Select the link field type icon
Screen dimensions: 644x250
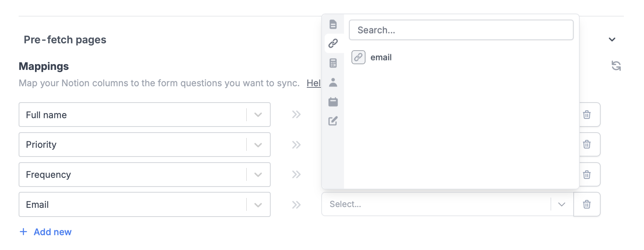pos(333,43)
